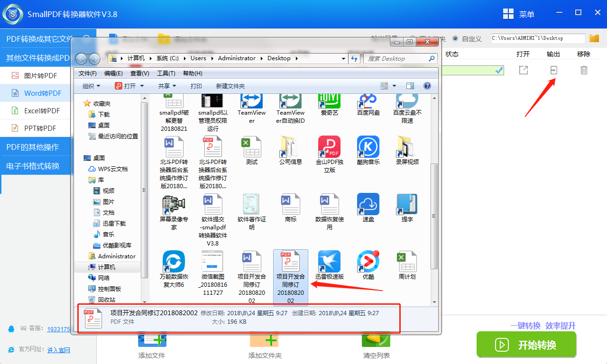The image size is (607, 364).
Task: Select the 周计划 Excel file
Action: click(x=407, y=265)
